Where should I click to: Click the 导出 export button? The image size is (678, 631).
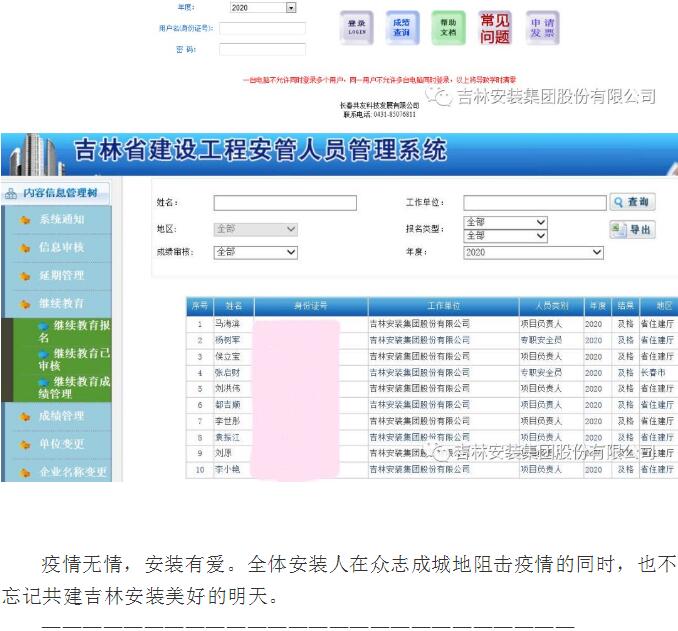click(x=632, y=230)
